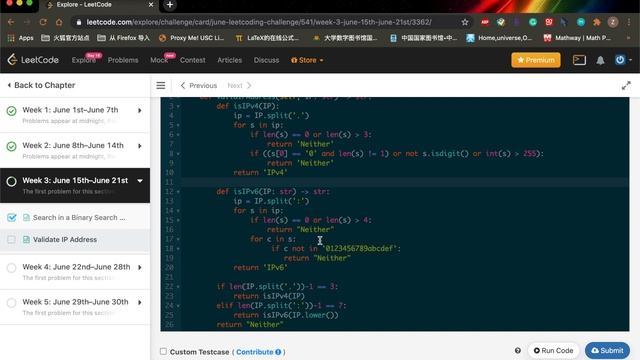
Task: Run Code
Action: (x=553, y=351)
